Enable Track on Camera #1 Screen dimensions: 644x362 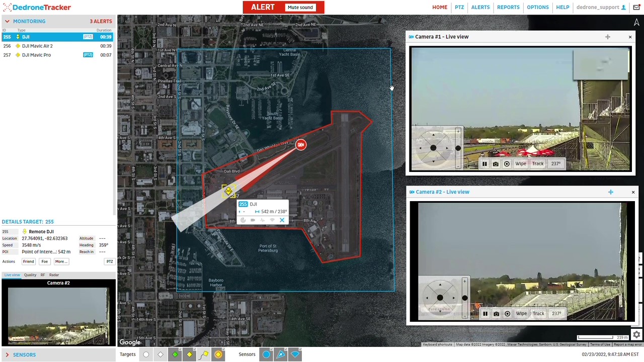click(x=538, y=163)
